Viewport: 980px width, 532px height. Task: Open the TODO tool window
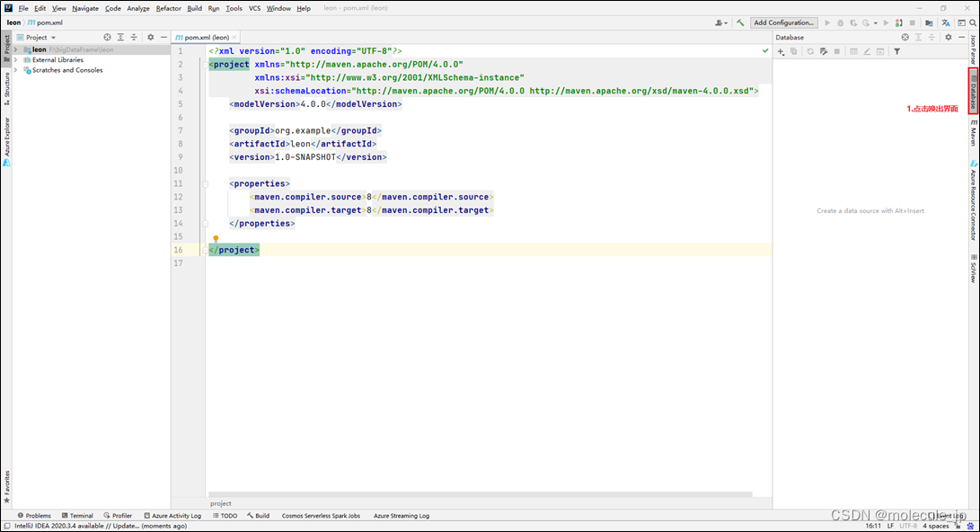coord(225,516)
